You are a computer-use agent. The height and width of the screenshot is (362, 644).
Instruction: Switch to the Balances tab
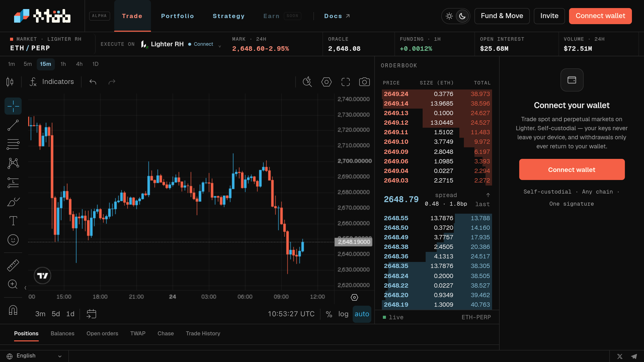click(x=62, y=333)
